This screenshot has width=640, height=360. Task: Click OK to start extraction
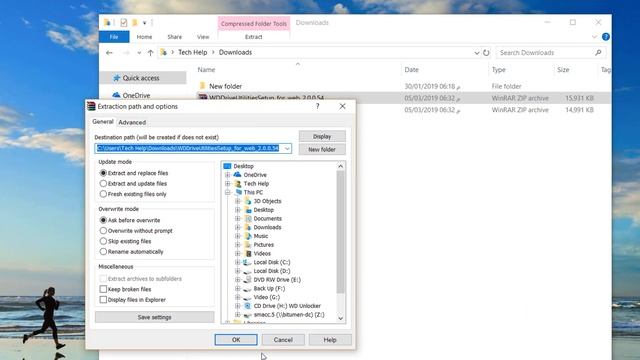(236, 340)
